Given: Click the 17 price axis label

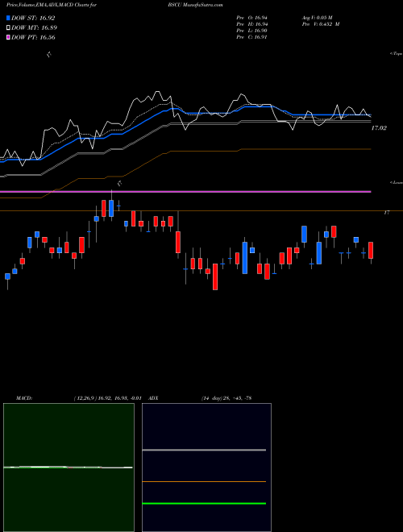Looking at the screenshot, I should (387, 212).
